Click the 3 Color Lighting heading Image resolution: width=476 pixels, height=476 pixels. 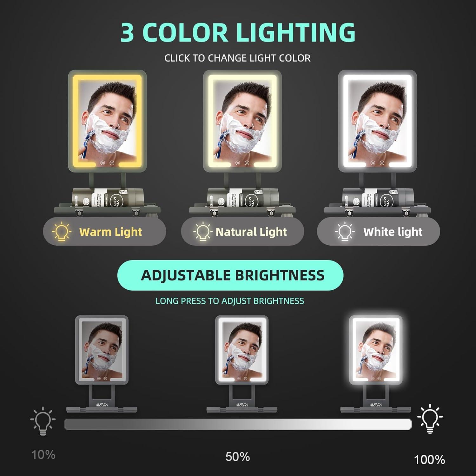pyautogui.click(x=238, y=32)
